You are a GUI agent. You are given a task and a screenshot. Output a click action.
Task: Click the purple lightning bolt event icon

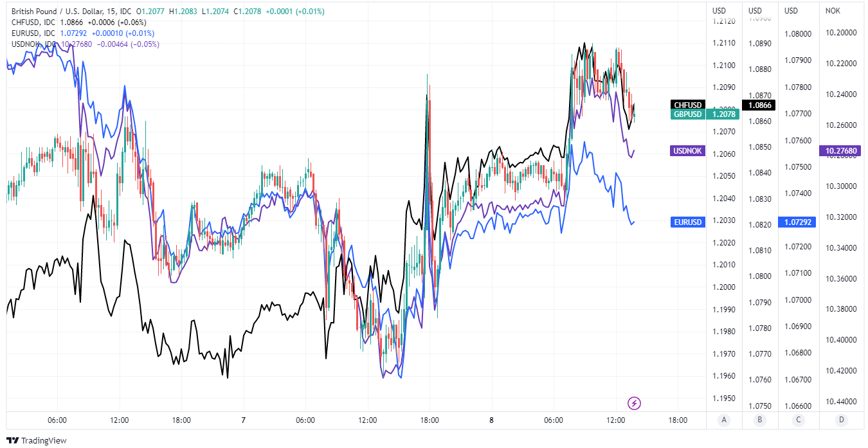click(x=635, y=404)
